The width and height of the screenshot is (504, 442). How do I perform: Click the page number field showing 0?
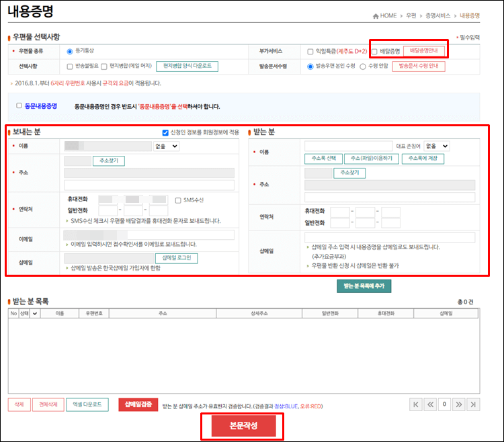coord(444,404)
